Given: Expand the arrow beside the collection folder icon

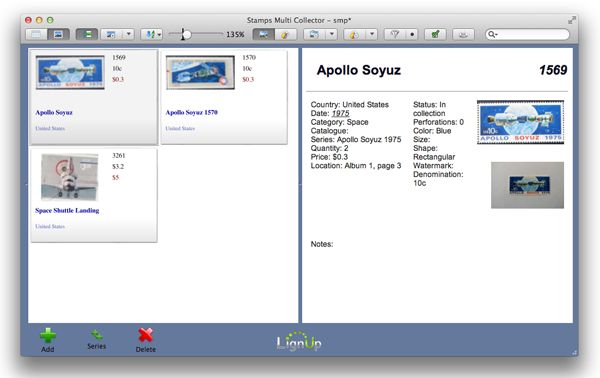Looking at the screenshot, I should click(332, 34).
